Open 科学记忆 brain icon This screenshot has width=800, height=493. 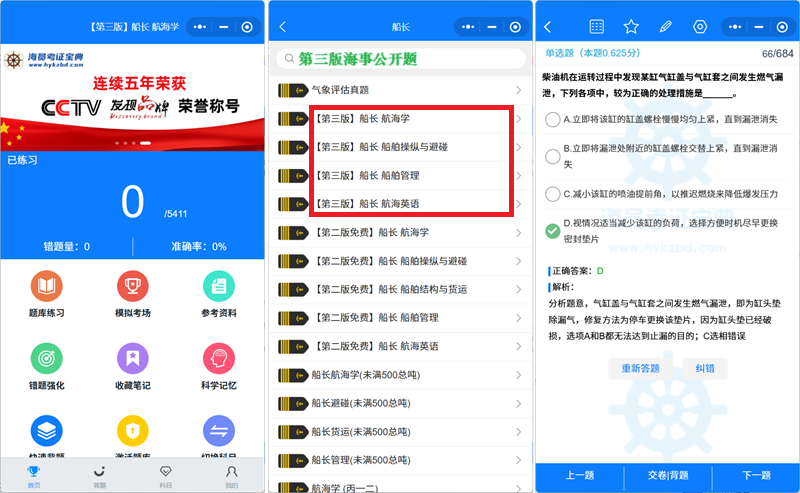click(x=219, y=359)
